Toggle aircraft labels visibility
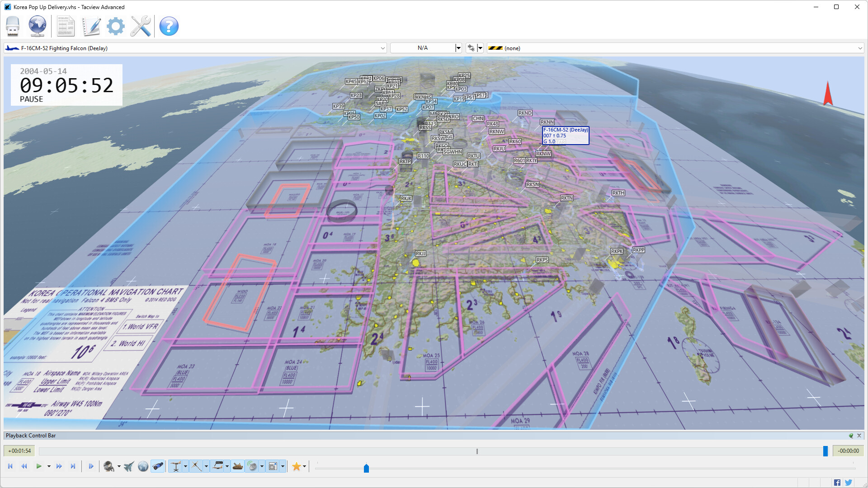This screenshot has height=488, width=868. point(219,466)
